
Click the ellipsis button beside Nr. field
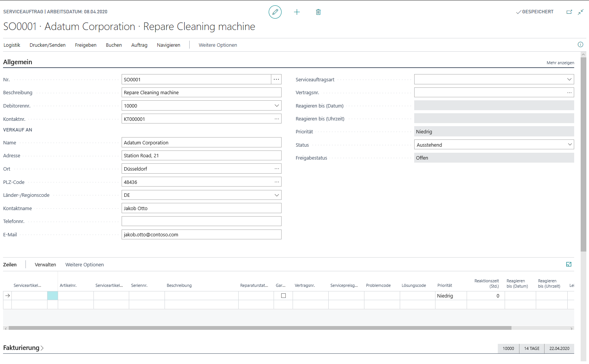click(x=276, y=79)
